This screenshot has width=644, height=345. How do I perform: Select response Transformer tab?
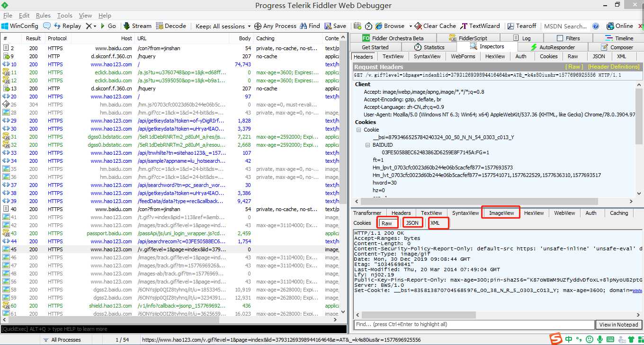(367, 213)
